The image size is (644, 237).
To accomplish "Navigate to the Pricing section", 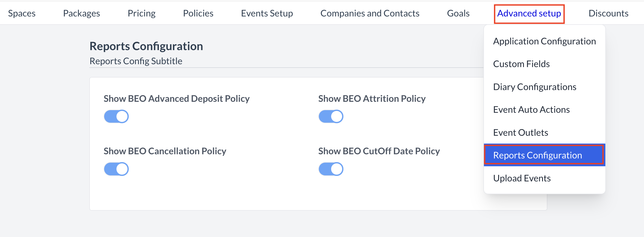I will point(141,13).
